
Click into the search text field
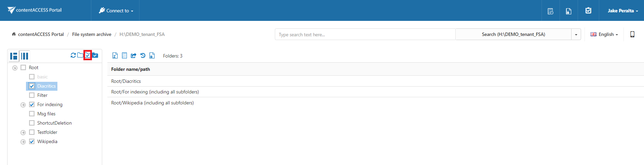(365, 34)
